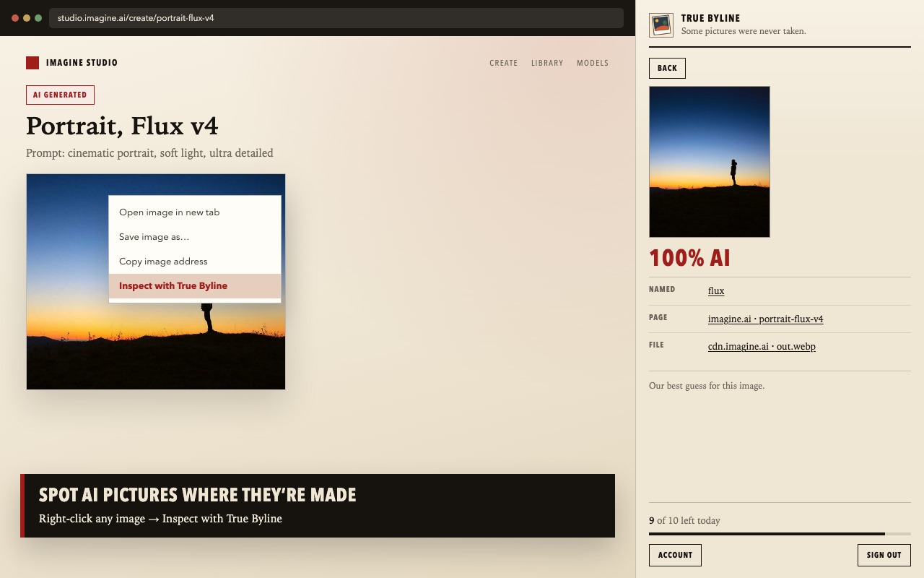
Task: Click the True Byline logo icon
Action: (x=661, y=25)
